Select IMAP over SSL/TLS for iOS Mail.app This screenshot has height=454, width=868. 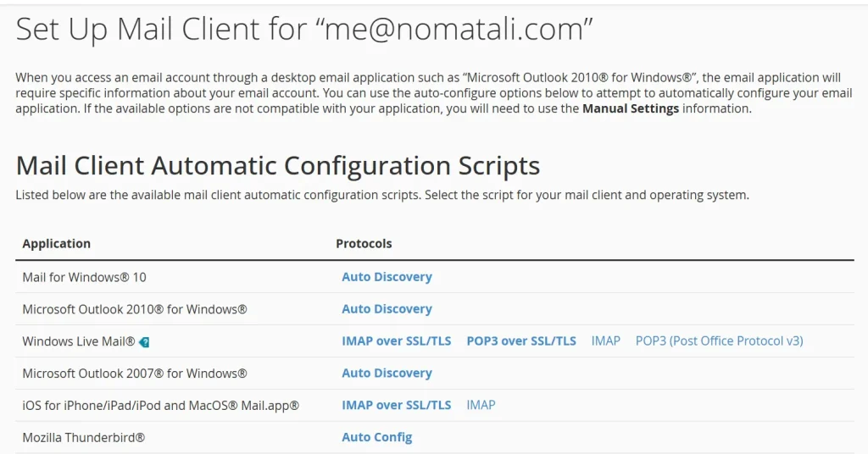[397, 406]
